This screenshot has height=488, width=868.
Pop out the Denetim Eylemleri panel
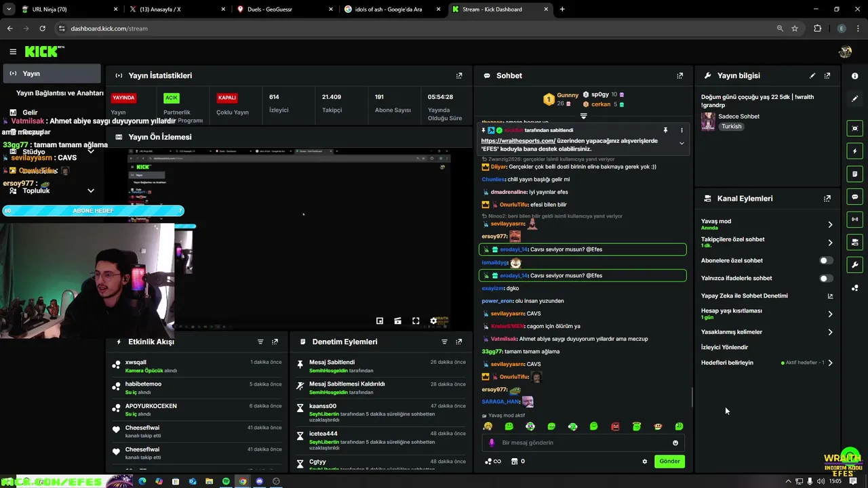pos(459,342)
